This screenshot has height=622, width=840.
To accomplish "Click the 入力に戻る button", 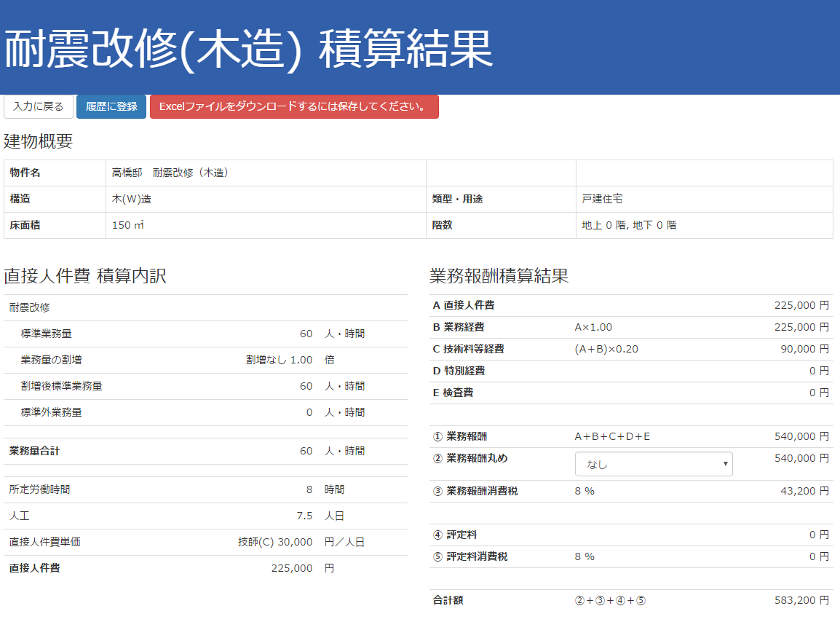I will 39,107.
